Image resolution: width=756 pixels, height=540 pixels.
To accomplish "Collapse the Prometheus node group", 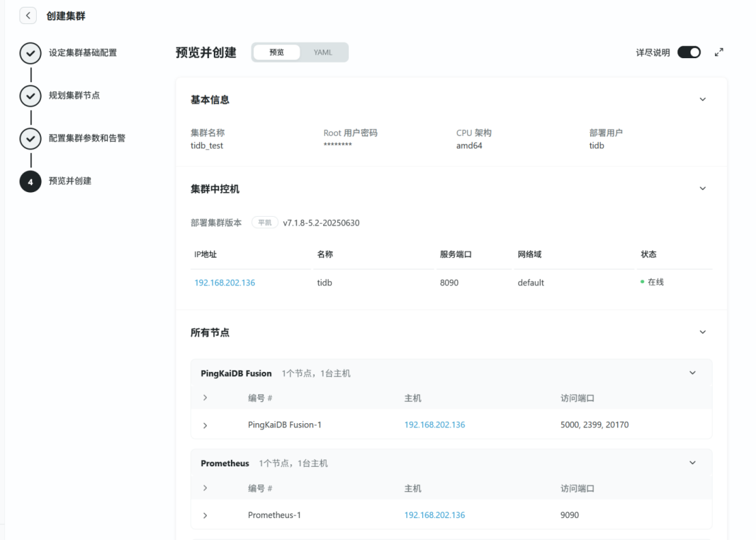I will click(692, 463).
